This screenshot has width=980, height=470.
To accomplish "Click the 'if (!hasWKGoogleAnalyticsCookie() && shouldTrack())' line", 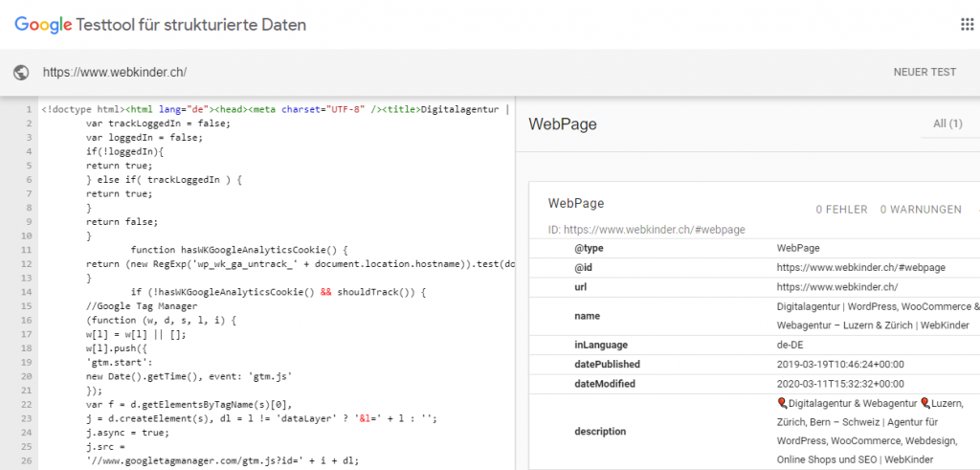I will (x=278, y=292).
